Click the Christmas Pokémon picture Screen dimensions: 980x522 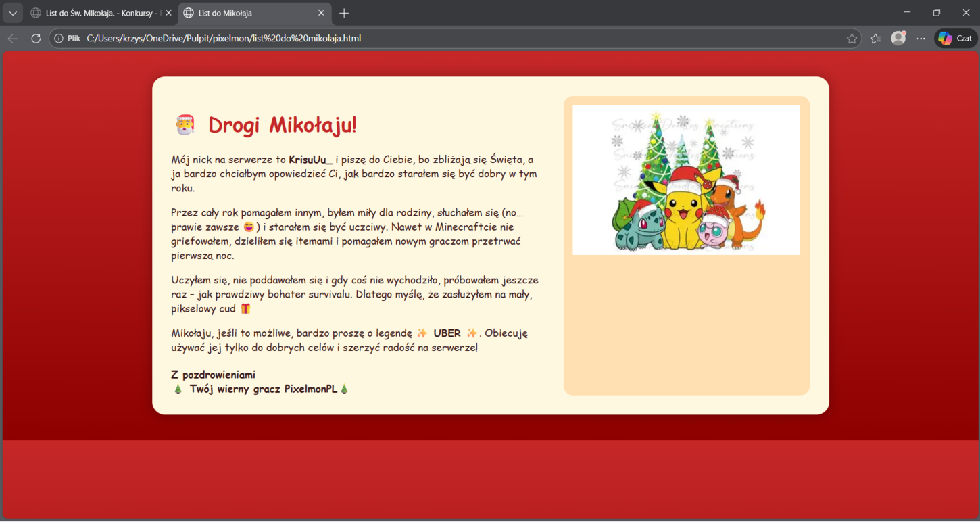point(686,180)
